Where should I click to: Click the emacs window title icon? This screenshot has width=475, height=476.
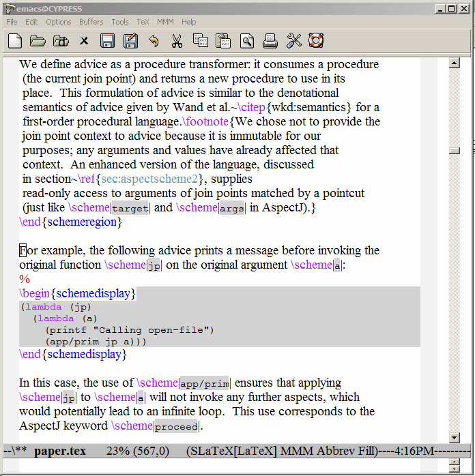(9, 9)
